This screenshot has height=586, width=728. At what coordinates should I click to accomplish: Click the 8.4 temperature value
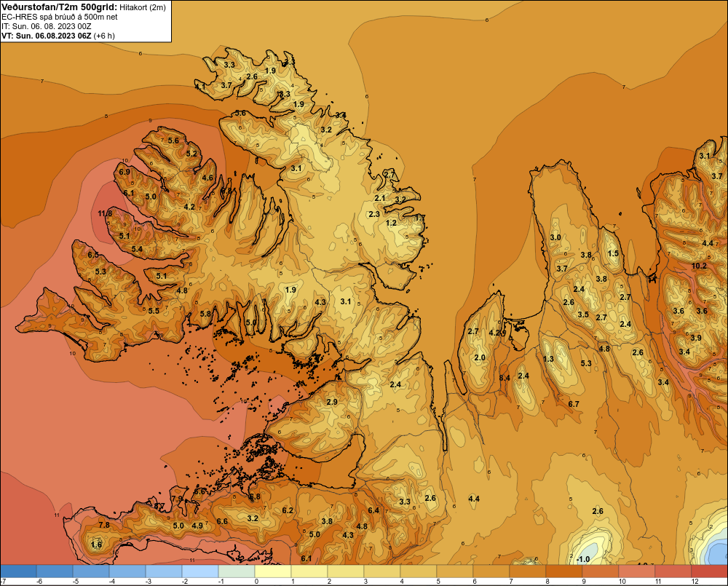coord(505,378)
